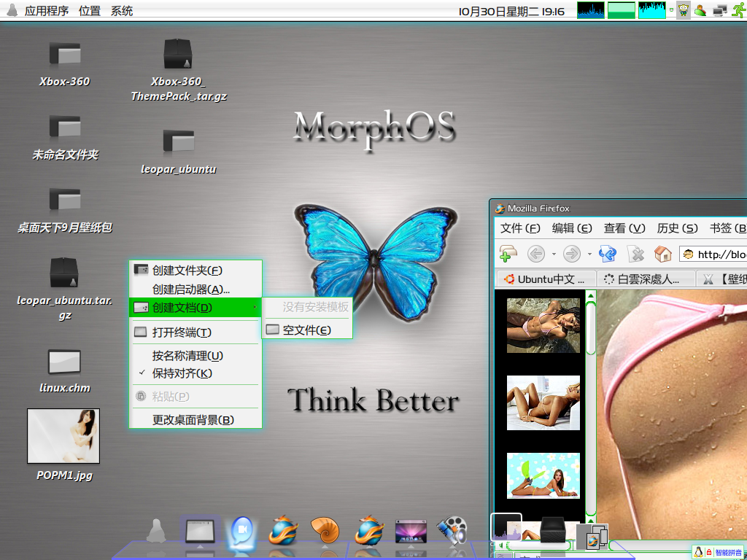Click the user switcher tray icon

click(700, 10)
